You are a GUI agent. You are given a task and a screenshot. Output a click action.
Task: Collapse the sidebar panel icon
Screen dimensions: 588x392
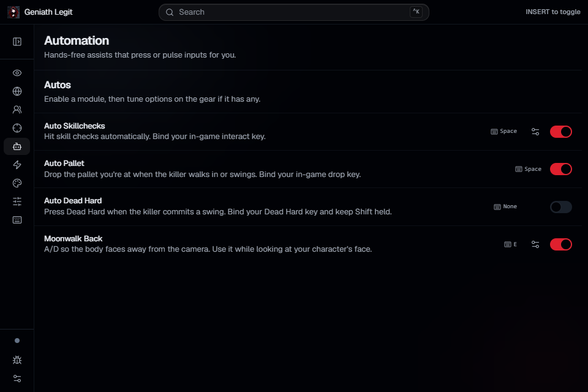(x=17, y=42)
